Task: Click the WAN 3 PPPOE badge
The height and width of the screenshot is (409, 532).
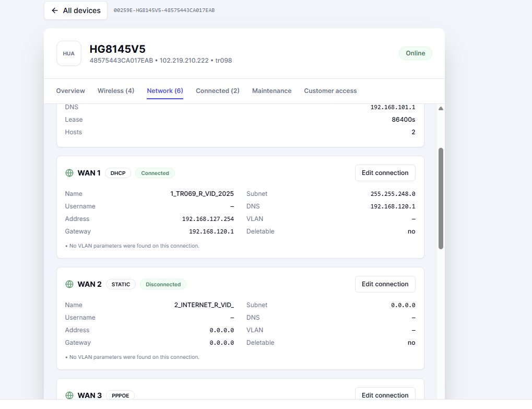Action: pyautogui.click(x=121, y=395)
